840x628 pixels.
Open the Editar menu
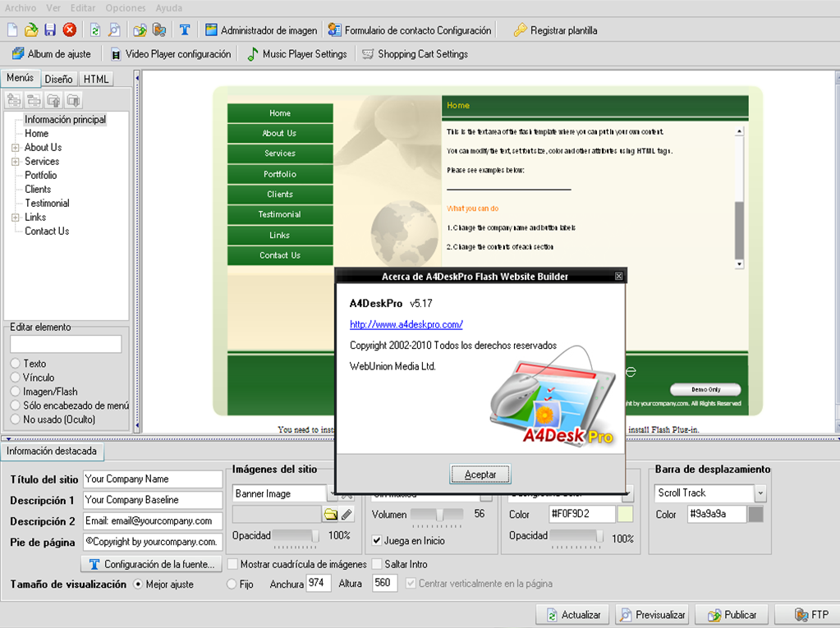pyautogui.click(x=83, y=8)
